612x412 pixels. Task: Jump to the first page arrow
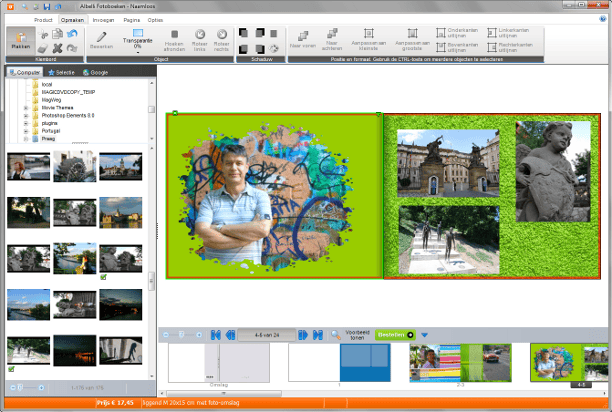click(x=215, y=334)
